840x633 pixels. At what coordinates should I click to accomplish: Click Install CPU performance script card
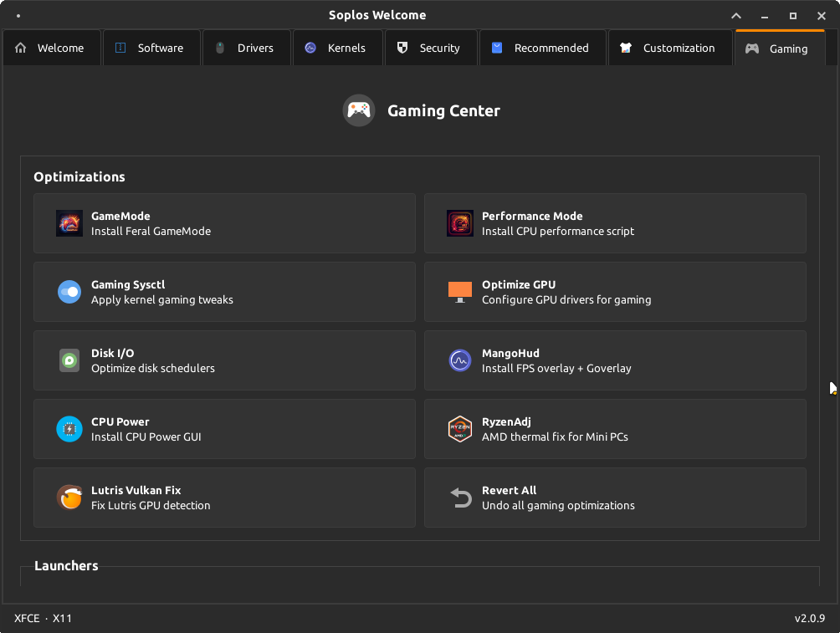point(615,223)
